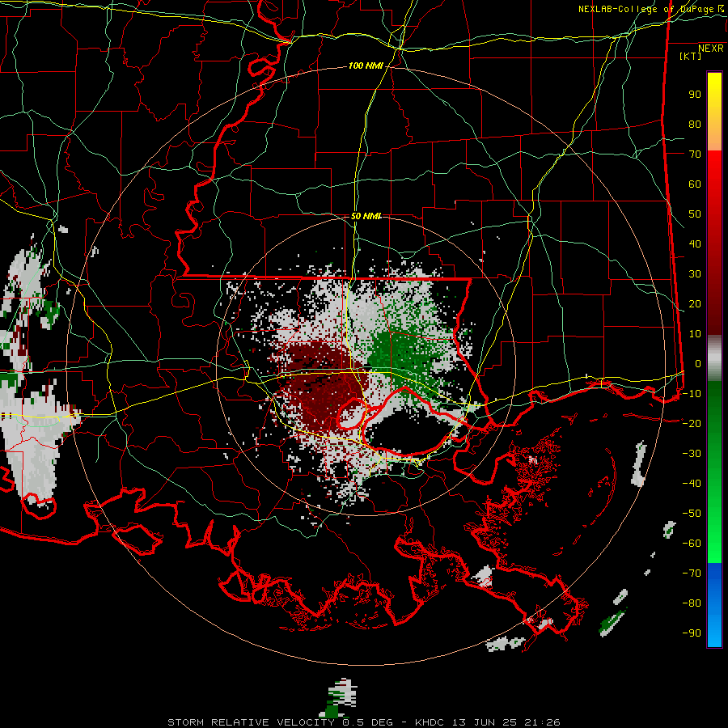Select the -40 scale value
This screenshot has width=728, height=728.
pyautogui.click(x=692, y=484)
